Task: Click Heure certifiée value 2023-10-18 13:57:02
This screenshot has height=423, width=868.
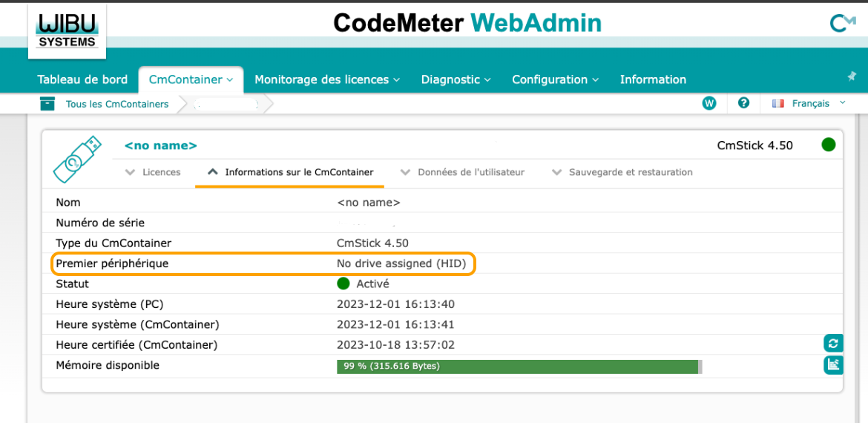Action: click(x=395, y=345)
